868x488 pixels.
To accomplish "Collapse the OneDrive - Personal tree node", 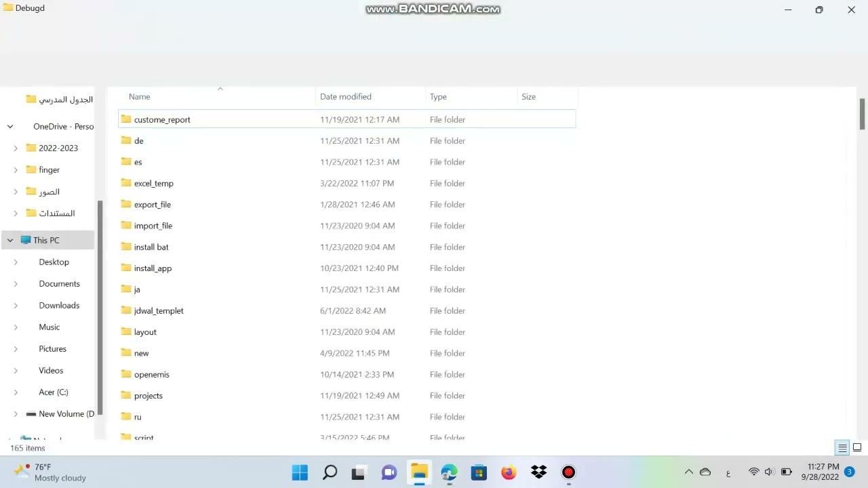I will click(10, 127).
